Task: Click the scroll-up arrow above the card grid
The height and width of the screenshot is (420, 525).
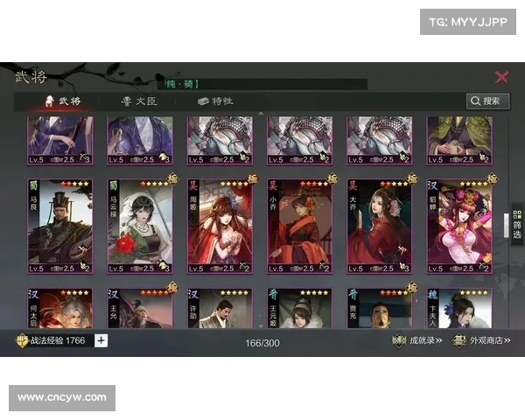Action: tap(261, 114)
